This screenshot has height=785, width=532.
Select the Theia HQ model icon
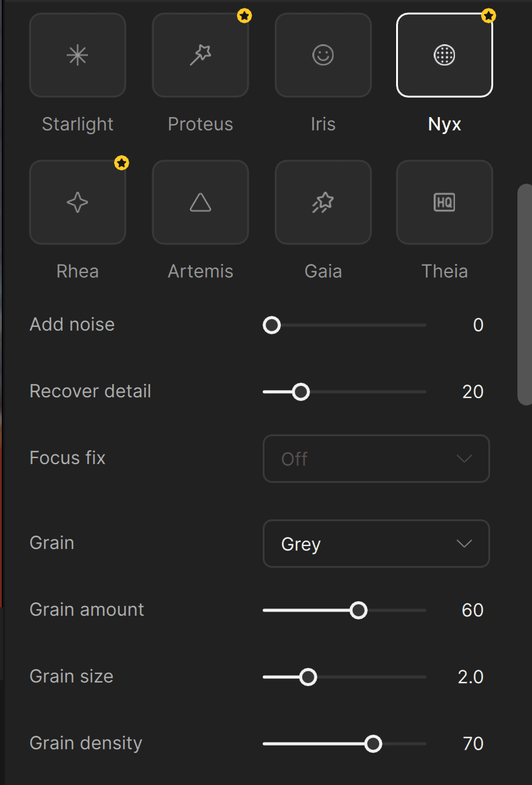[x=445, y=203]
